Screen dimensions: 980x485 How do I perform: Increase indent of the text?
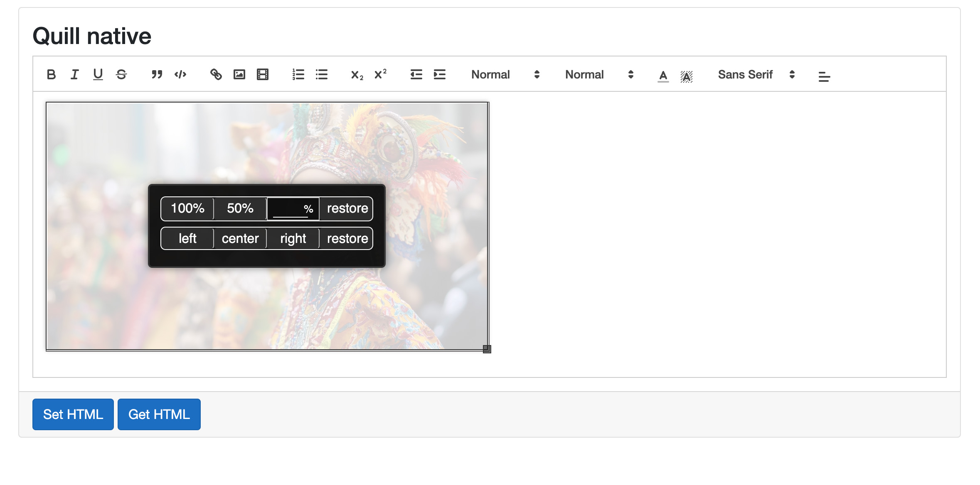coord(439,74)
